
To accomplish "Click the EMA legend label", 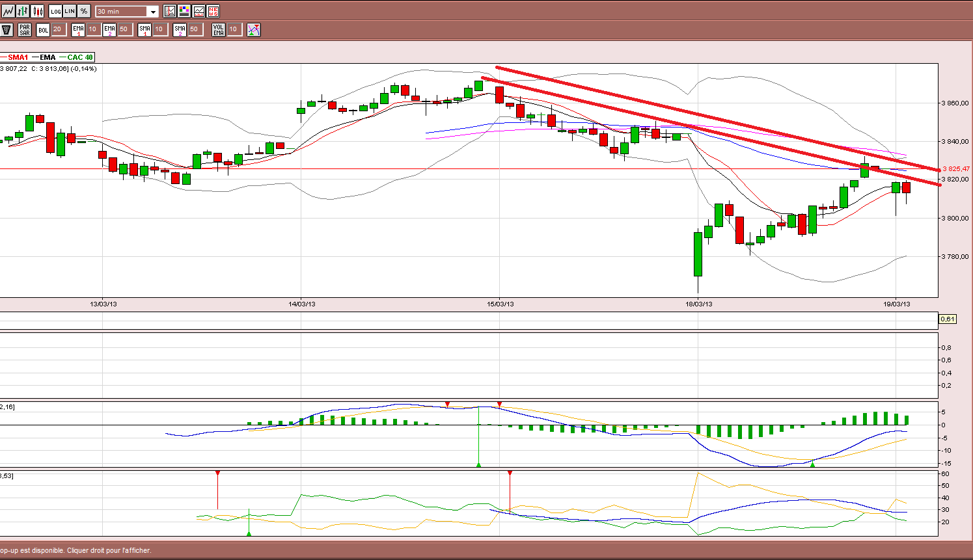I will [48, 57].
